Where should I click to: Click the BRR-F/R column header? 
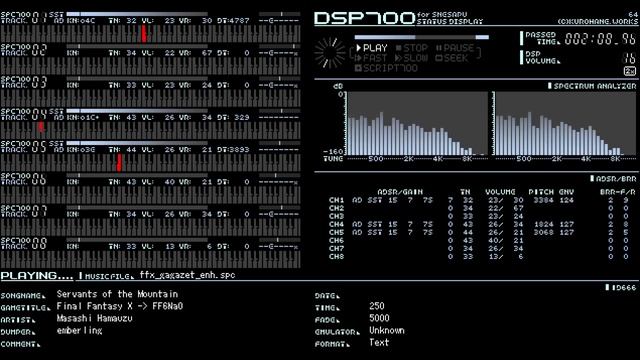coord(618,192)
